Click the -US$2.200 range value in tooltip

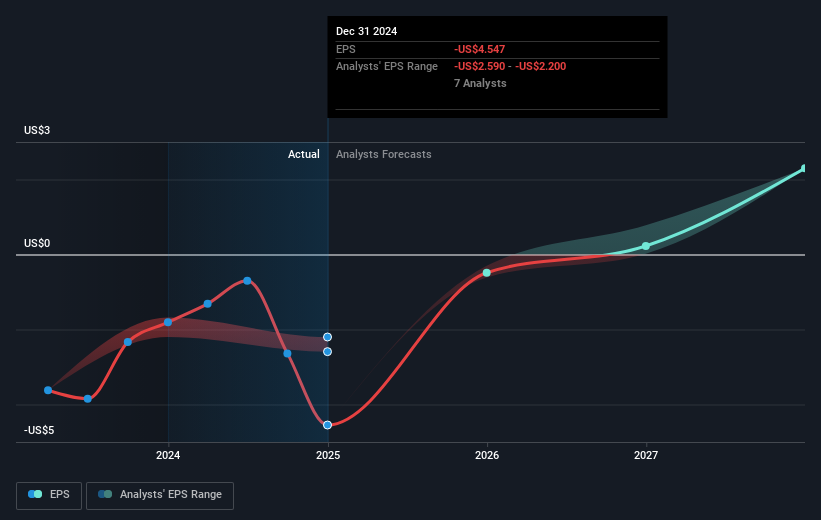coord(540,67)
